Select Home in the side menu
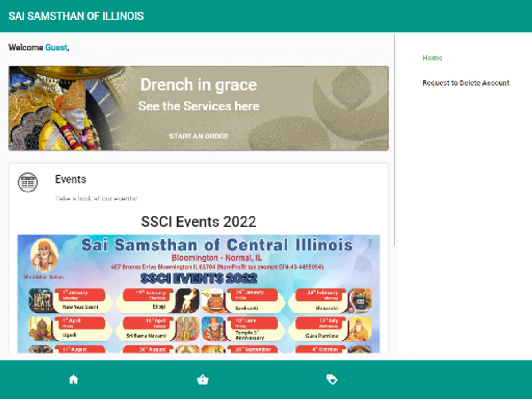This screenshot has width=532, height=399. [x=432, y=58]
